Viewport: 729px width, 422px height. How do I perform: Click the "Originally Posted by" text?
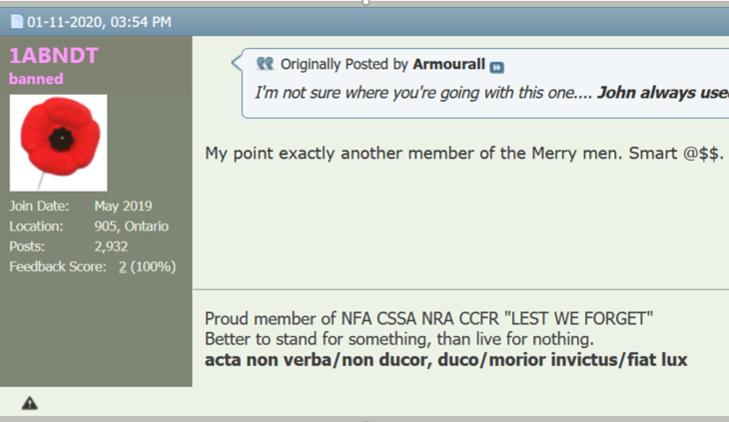pyautogui.click(x=344, y=65)
